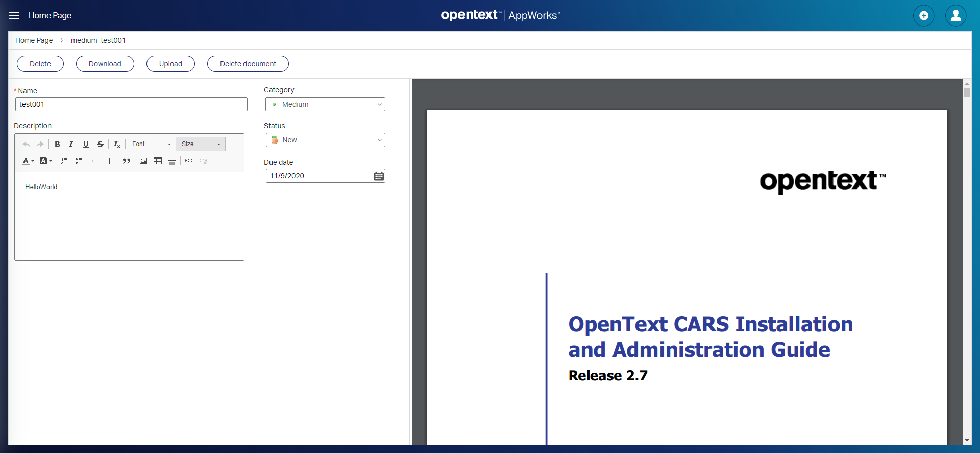Go to Home Page breadcrumb link
Image resolution: width=980 pixels, height=454 pixels.
pyautogui.click(x=34, y=40)
